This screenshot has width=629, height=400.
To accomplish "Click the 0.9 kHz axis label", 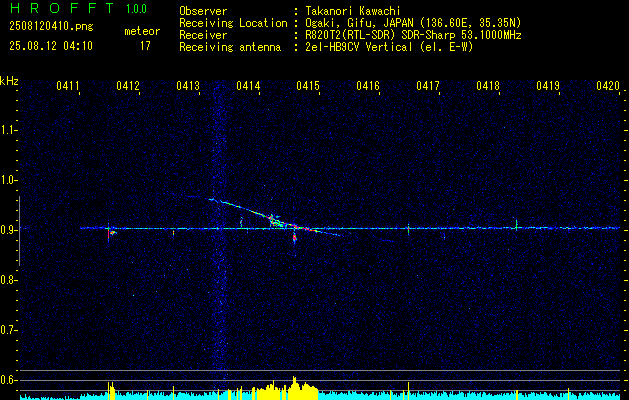I will [8, 230].
